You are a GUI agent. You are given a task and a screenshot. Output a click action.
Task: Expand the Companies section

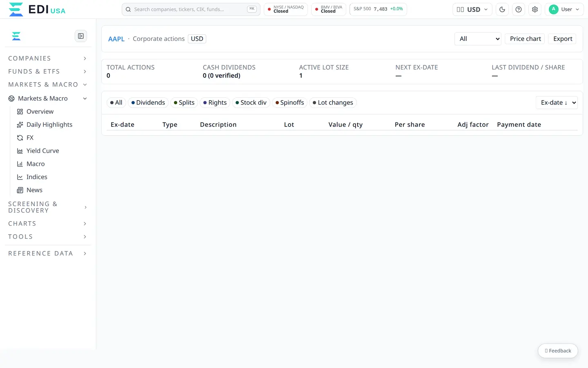click(x=47, y=58)
